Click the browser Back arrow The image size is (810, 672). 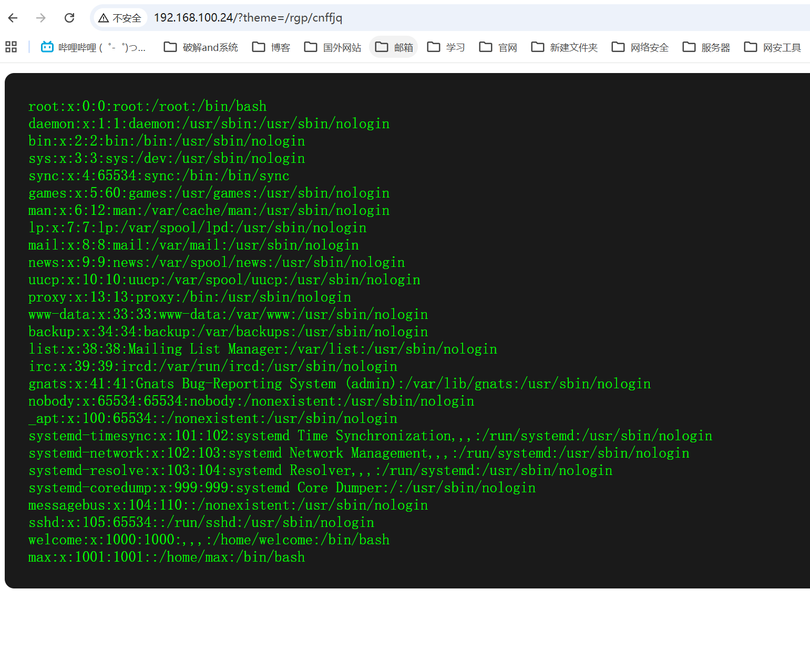(x=13, y=18)
